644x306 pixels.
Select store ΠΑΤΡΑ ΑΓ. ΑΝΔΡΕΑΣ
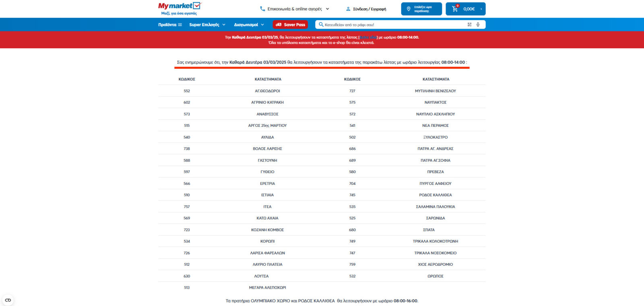(x=436, y=149)
